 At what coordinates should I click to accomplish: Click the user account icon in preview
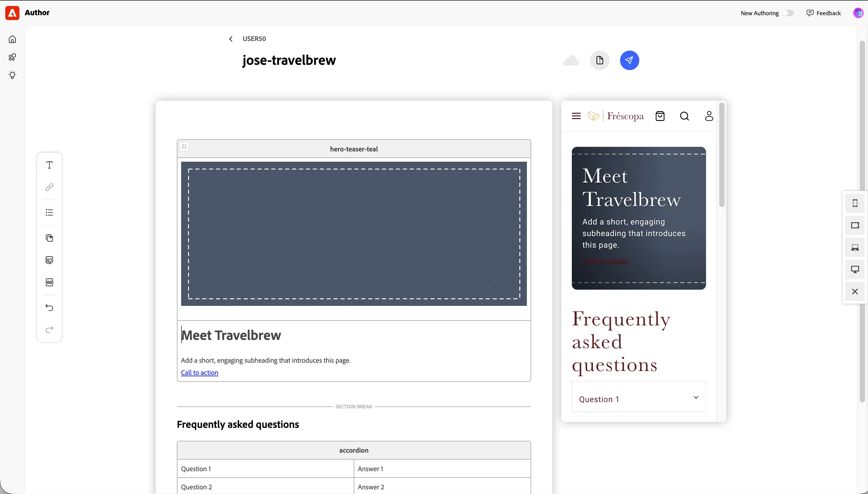pos(709,116)
